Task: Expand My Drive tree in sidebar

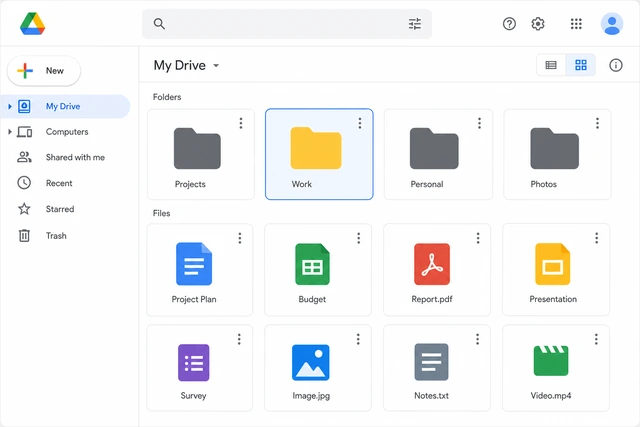Action: 10,107
